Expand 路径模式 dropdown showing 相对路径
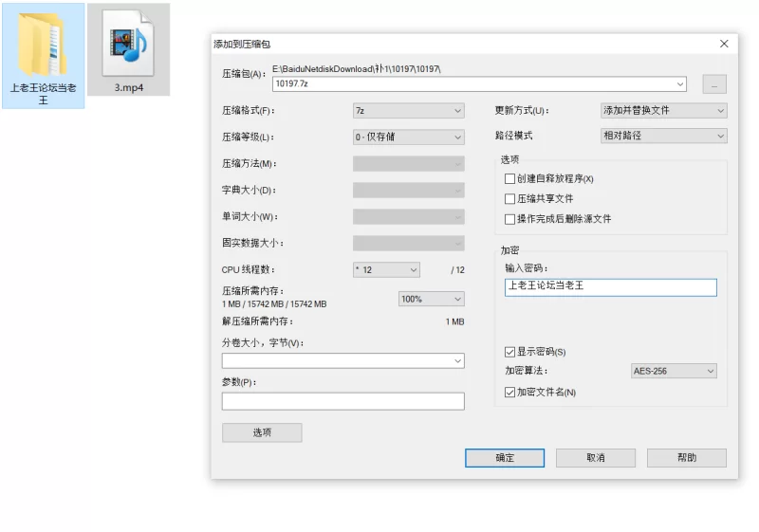Viewport: 759px width, 532px height. 663,136
